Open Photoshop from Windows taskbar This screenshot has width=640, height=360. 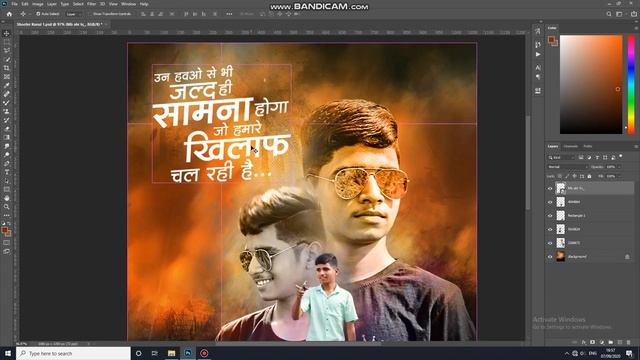point(188,353)
